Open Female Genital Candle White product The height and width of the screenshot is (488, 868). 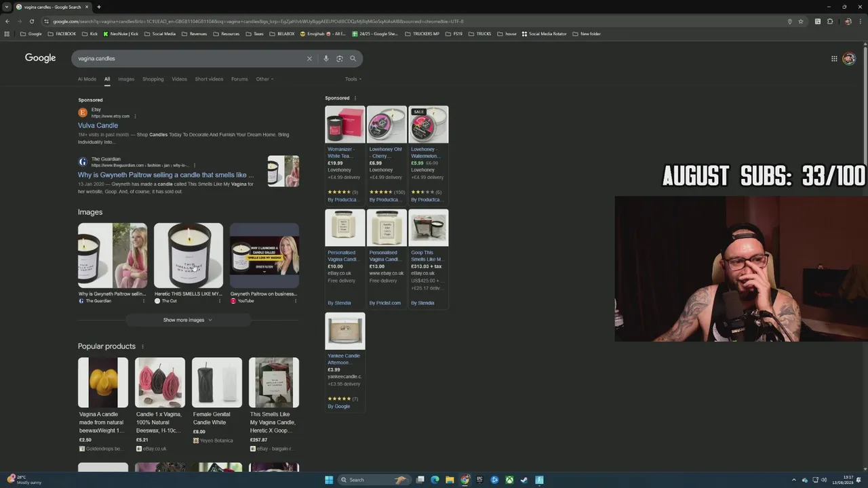pyautogui.click(x=216, y=400)
